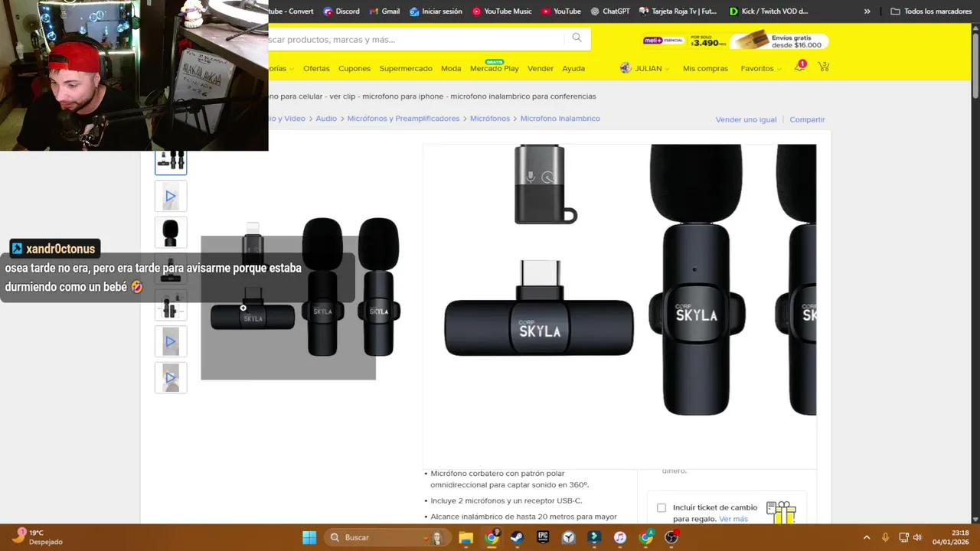
Task: Click the gift icon beside ticket de cambio
Action: (781, 512)
